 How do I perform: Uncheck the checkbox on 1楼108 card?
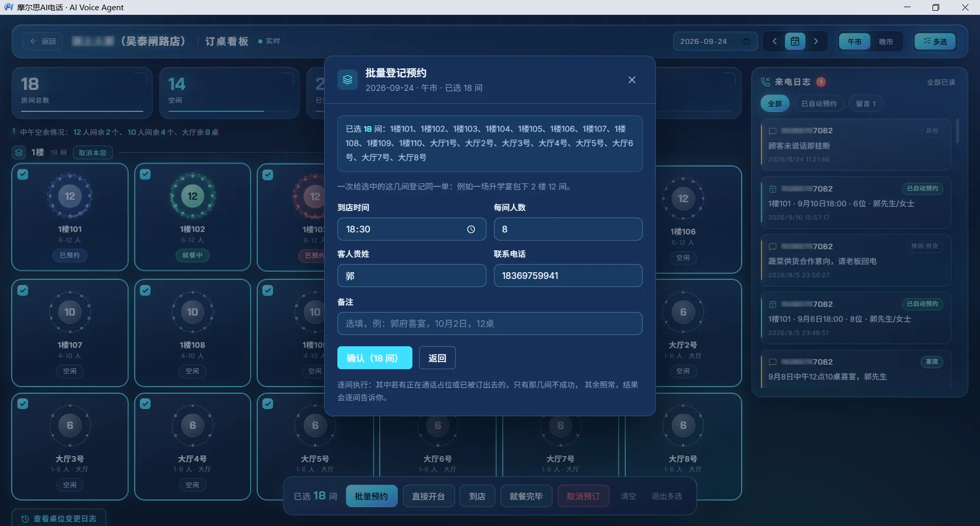click(145, 290)
